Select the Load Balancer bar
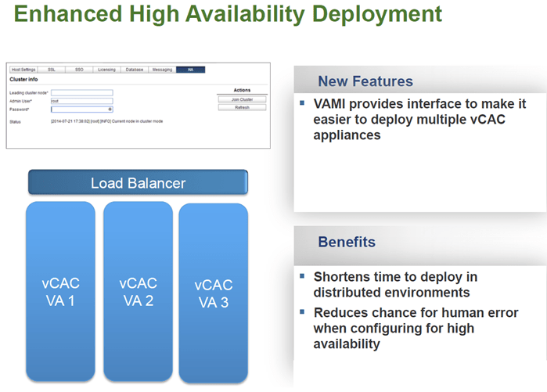Screen dimensions: 547x392 coord(139,183)
